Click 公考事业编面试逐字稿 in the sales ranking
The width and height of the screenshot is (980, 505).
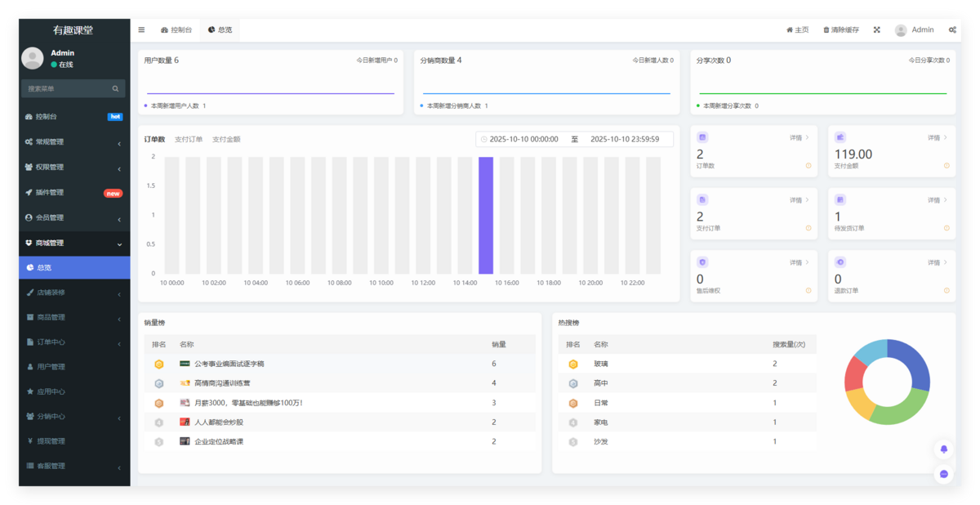coord(229,364)
